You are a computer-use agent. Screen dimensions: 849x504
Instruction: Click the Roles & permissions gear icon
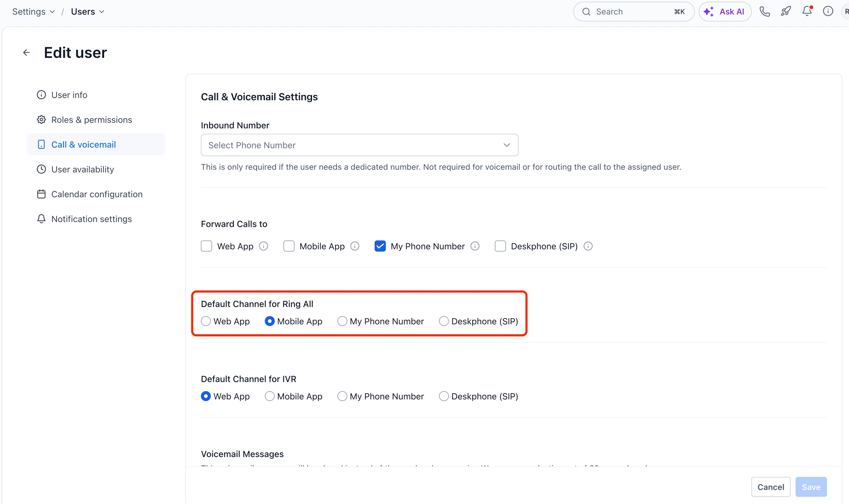(41, 119)
